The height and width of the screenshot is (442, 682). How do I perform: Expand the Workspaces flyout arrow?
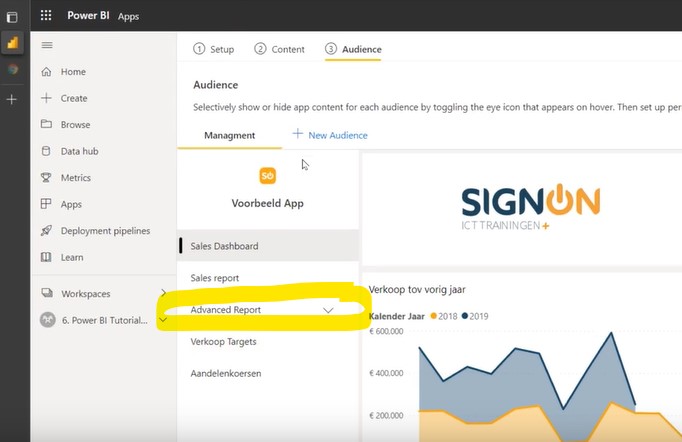pyautogui.click(x=163, y=293)
